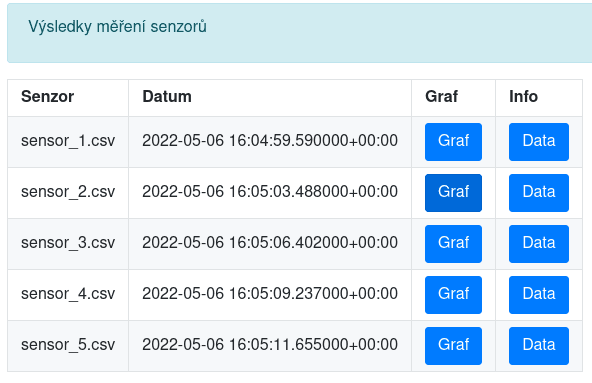Click the 16:05:09.237000 timestamp cell
592x383 pixels.
point(270,295)
